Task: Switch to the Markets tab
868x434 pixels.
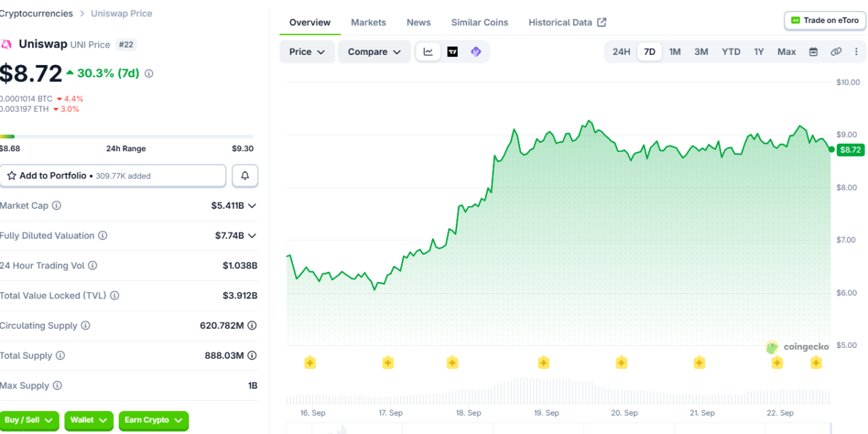Action: click(x=368, y=22)
